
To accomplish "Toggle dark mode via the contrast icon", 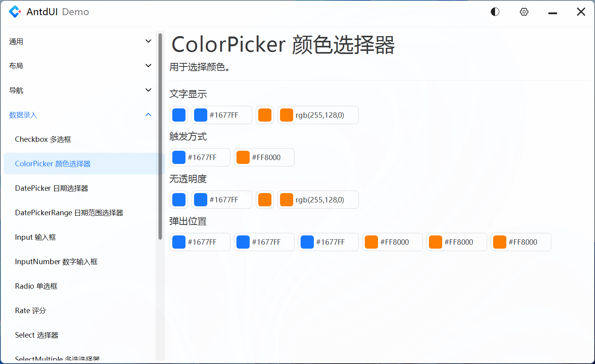I will pos(495,12).
